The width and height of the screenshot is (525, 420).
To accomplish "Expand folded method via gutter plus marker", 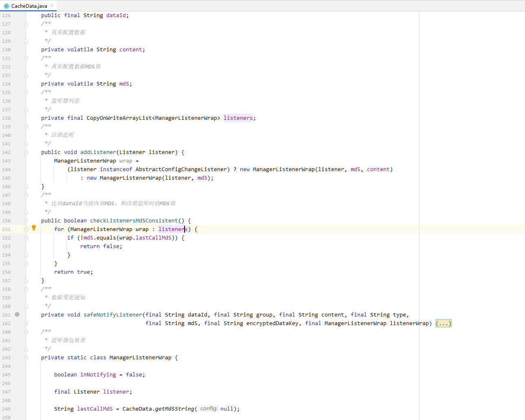I will tap(26, 323).
